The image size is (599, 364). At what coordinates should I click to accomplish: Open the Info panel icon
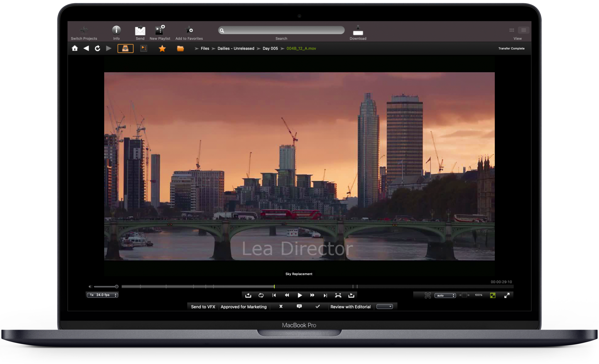116,30
